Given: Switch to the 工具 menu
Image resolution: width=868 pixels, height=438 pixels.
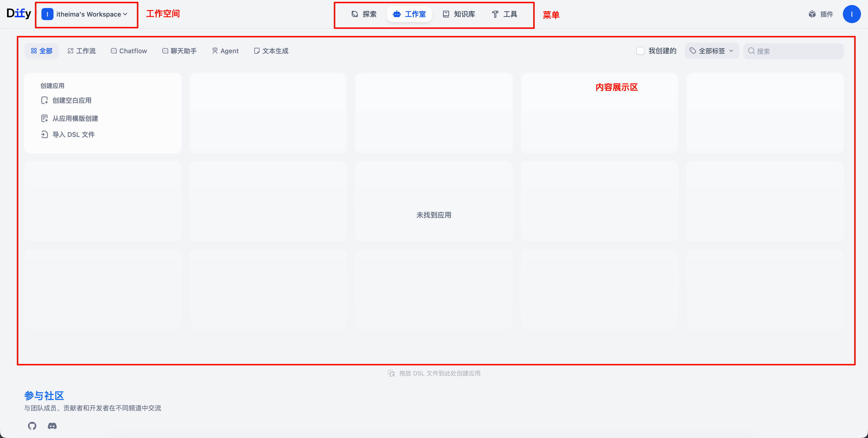Looking at the screenshot, I should pos(504,14).
